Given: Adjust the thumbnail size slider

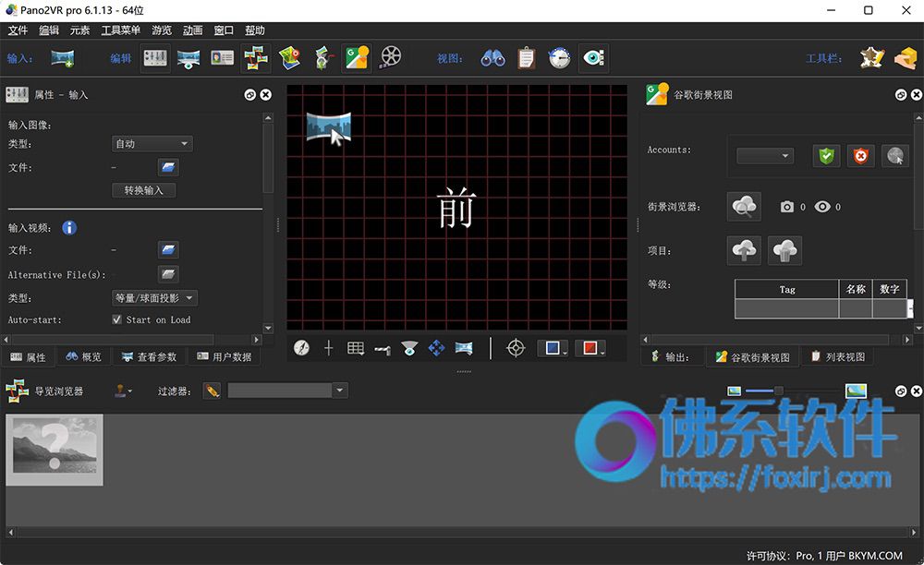Looking at the screenshot, I should (779, 391).
